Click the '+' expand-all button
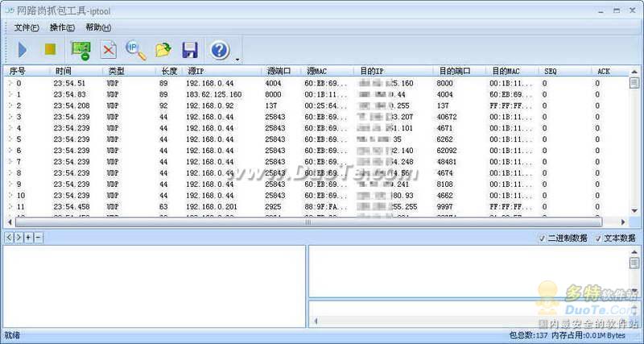The width and height of the screenshot is (644, 344). pyautogui.click(x=28, y=238)
